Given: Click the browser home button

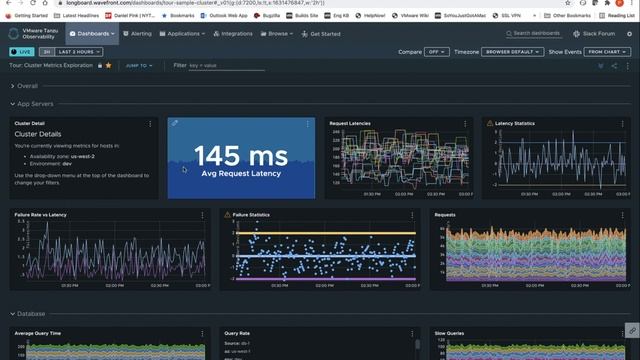Looking at the screenshot, I should [45, 3].
